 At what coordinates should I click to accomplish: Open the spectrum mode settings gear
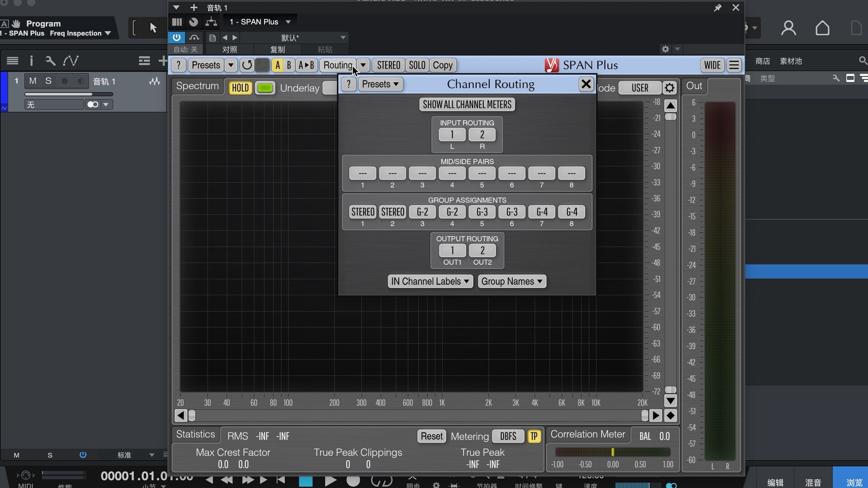(670, 88)
